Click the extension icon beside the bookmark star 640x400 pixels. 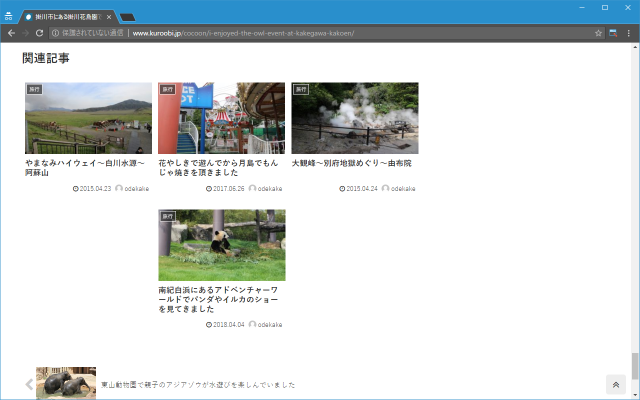pyautogui.click(x=613, y=33)
